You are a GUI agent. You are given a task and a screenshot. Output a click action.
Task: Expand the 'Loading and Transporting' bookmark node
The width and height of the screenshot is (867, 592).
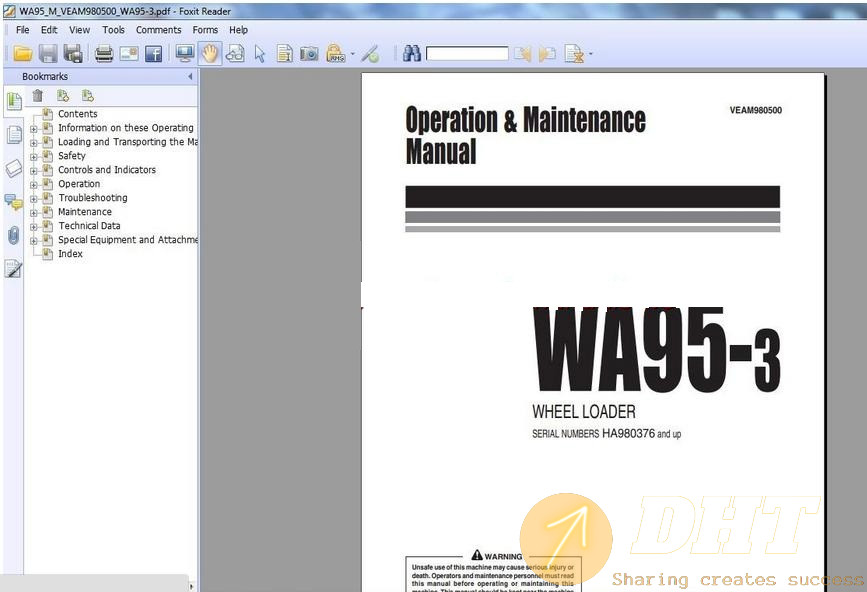click(x=34, y=143)
